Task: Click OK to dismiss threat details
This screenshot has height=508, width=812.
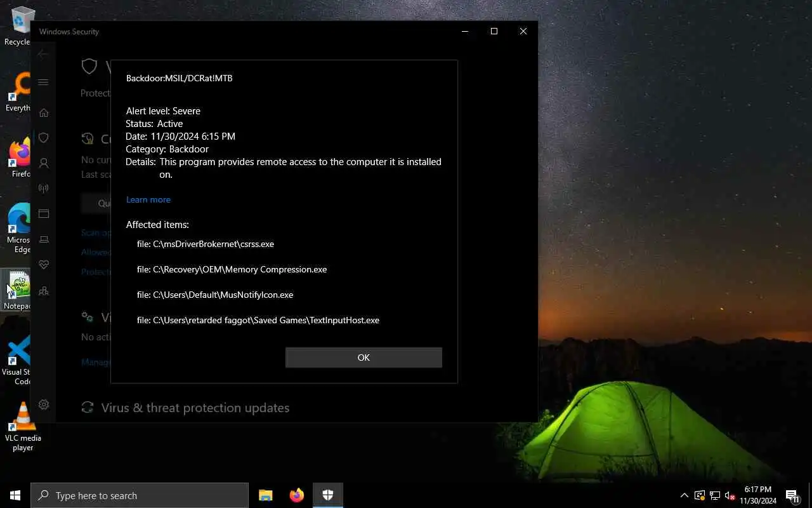Action: point(363,358)
